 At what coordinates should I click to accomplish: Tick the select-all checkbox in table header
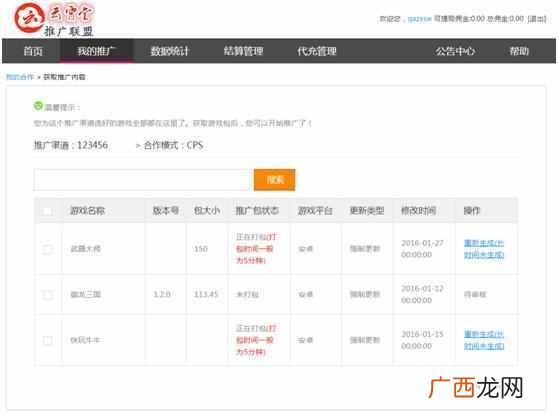pyautogui.click(x=47, y=211)
